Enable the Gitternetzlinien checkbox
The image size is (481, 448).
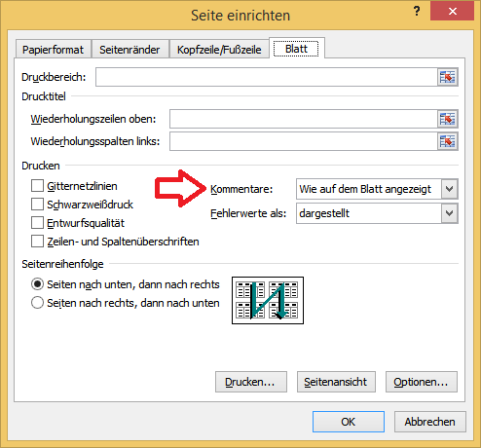click(x=37, y=186)
